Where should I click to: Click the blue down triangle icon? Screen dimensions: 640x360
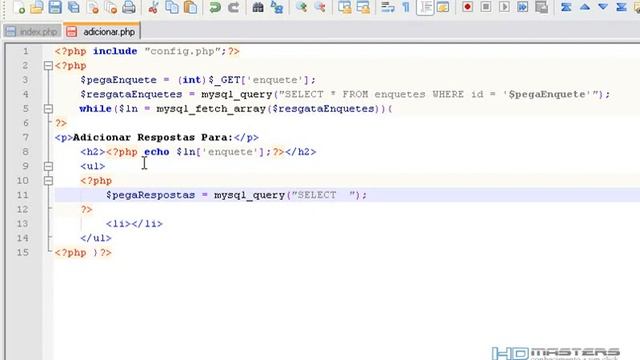[x=603, y=7]
